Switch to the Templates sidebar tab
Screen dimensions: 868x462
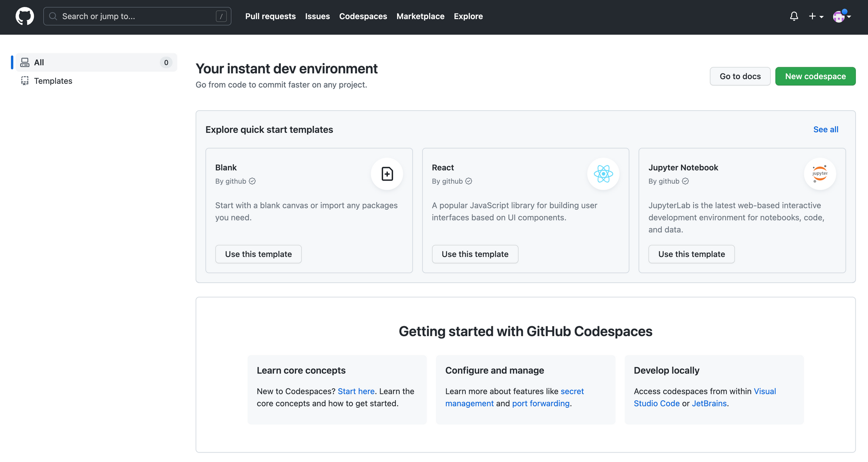[53, 81]
